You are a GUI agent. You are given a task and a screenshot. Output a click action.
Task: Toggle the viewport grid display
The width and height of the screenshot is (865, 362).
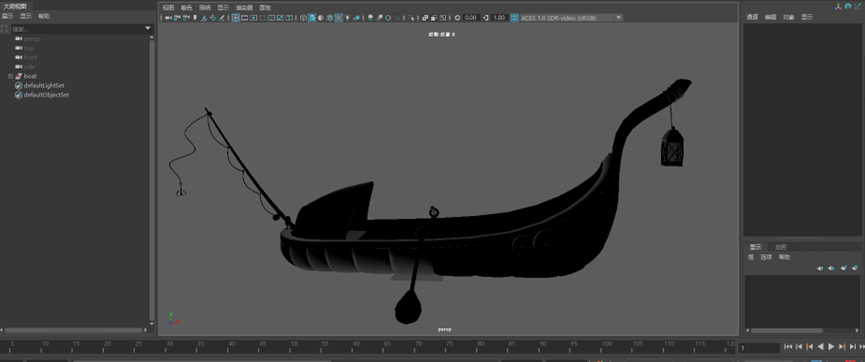coord(236,18)
